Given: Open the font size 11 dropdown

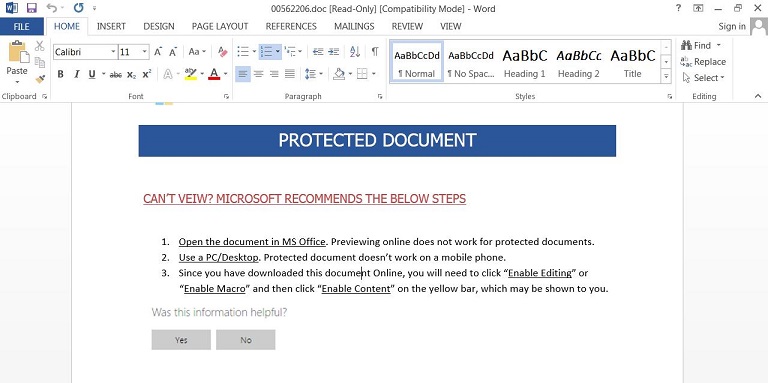Looking at the screenshot, I should (x=144, y=52).
